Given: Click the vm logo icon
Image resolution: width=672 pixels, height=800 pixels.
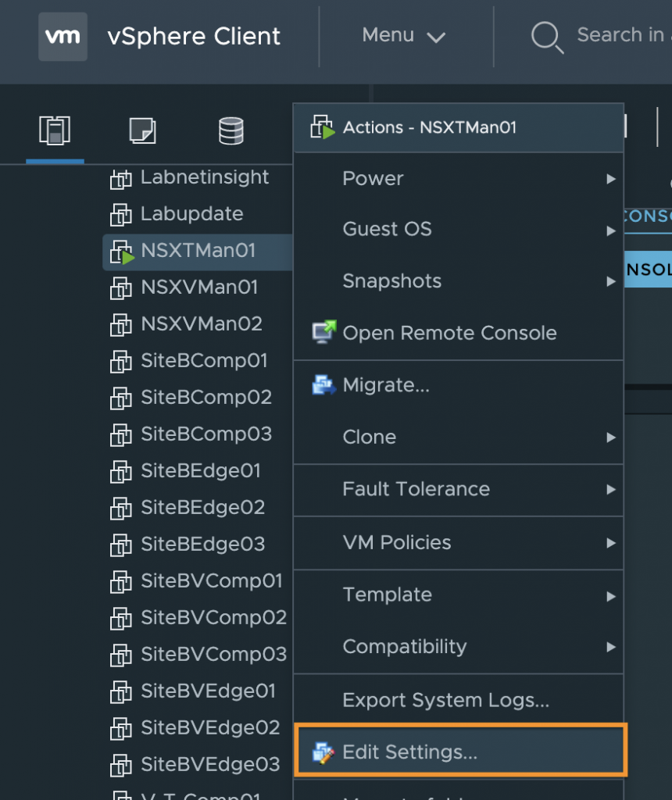Looking at the screenshot, I should [x=63, y=37].
